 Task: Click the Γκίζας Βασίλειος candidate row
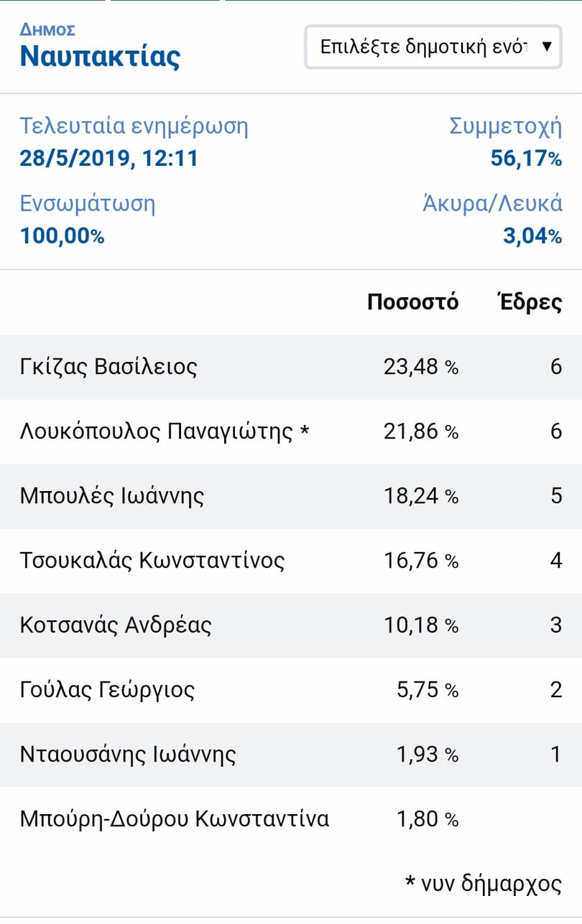(x=291, y=367)
